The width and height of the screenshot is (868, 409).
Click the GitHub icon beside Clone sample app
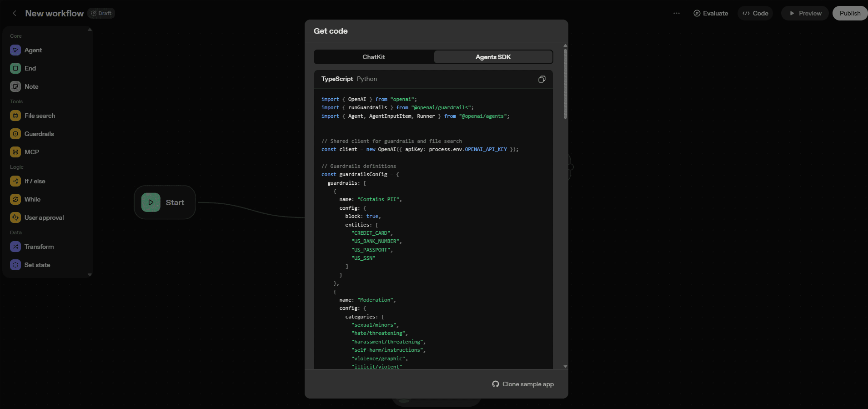pyautogui.click(x=496, y=384)
